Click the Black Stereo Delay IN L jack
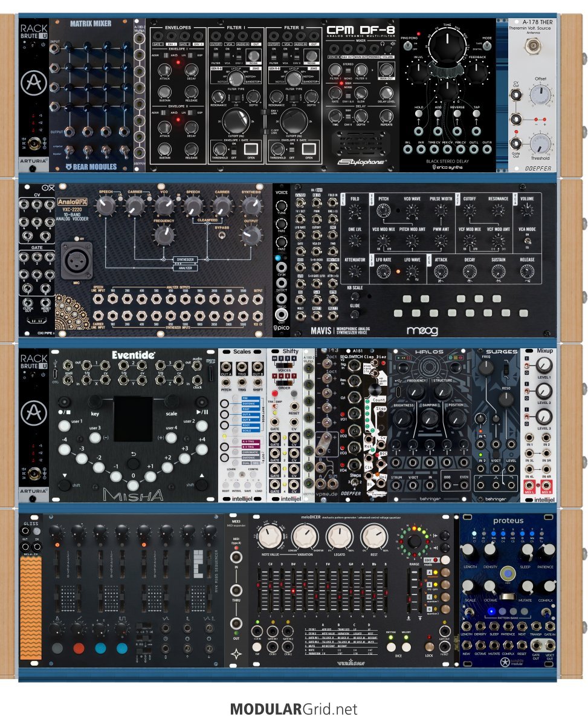588x722 pixels. click(408, 149)
